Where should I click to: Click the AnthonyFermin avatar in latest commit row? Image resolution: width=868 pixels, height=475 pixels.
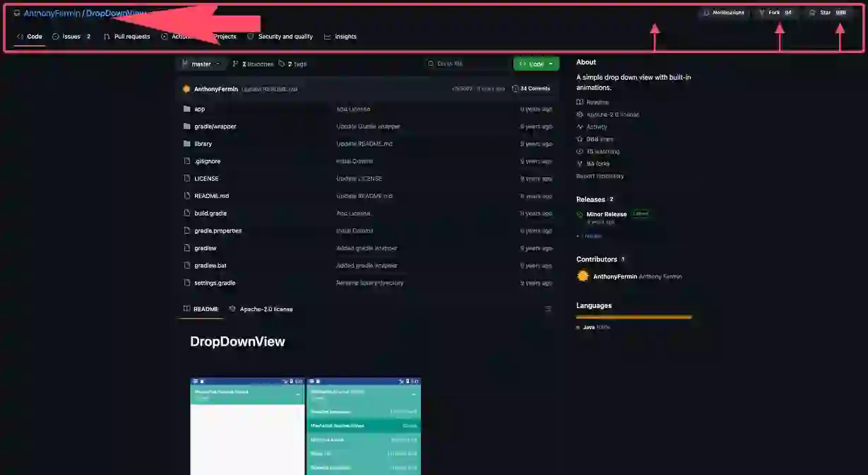(186, 89)
